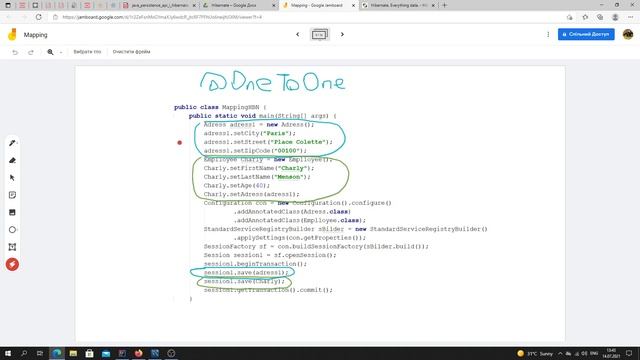Open the Windows Start menu
The width and height of the screenshot is (640, 360).
pyautogui.click(x=7, y=353)
